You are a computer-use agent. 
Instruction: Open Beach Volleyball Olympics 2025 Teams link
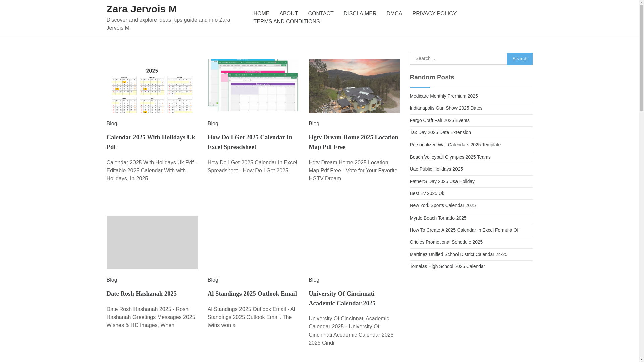[x=450, y=157]
